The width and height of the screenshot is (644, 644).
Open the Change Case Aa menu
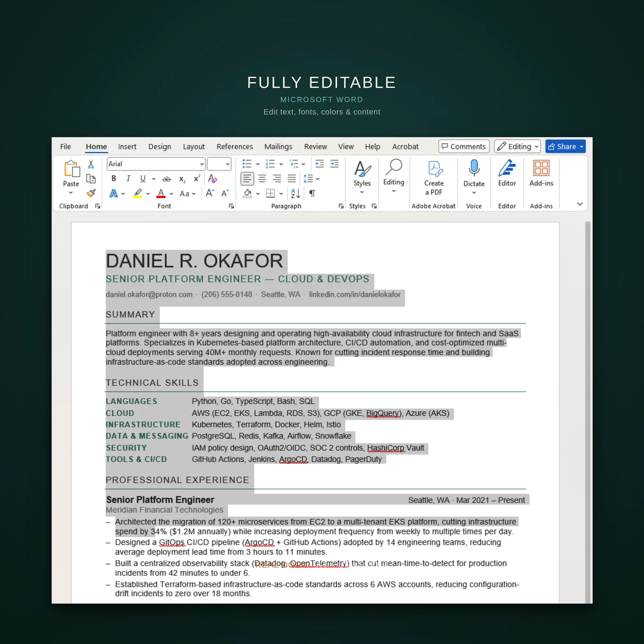coord(187,194)
